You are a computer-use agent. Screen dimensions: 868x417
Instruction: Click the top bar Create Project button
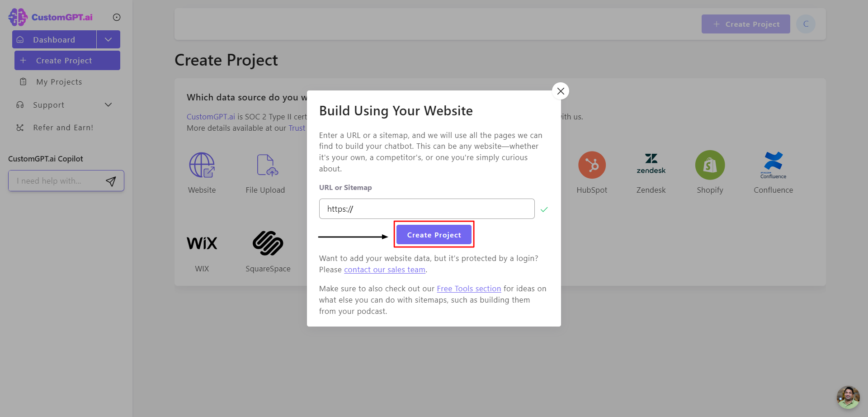point(746,24)
